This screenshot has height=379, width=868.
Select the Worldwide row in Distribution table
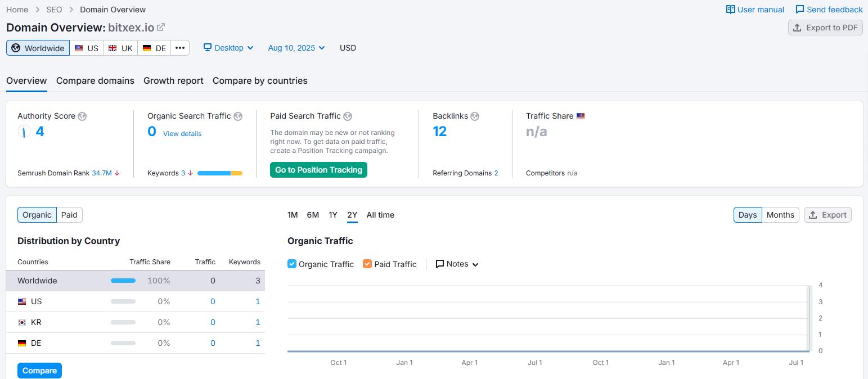pyautogui.click(x=136, y=281)
